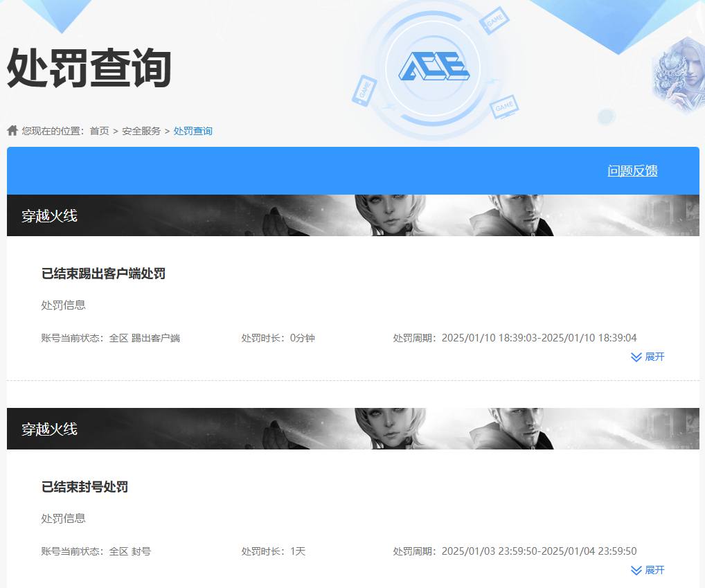Expand details of 封号 punishment
This screenshot has height=588, width=705.
coord(648,571)
